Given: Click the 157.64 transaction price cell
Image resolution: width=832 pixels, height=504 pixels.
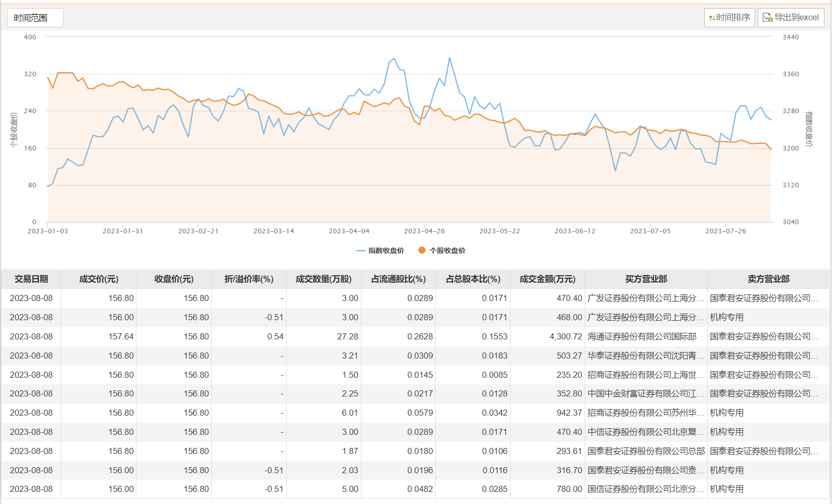Looking at the screenshot, I should click(x=121, y=336).
